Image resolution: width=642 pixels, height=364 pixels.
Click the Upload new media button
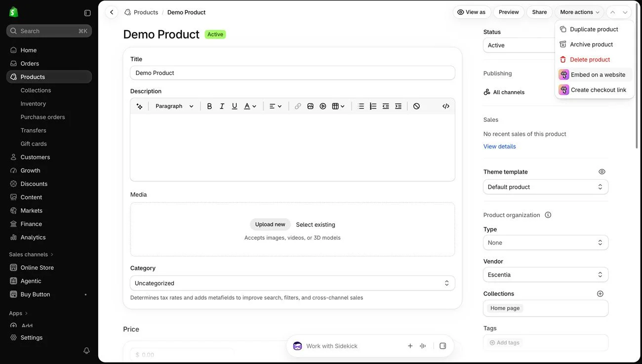point(270,224)
